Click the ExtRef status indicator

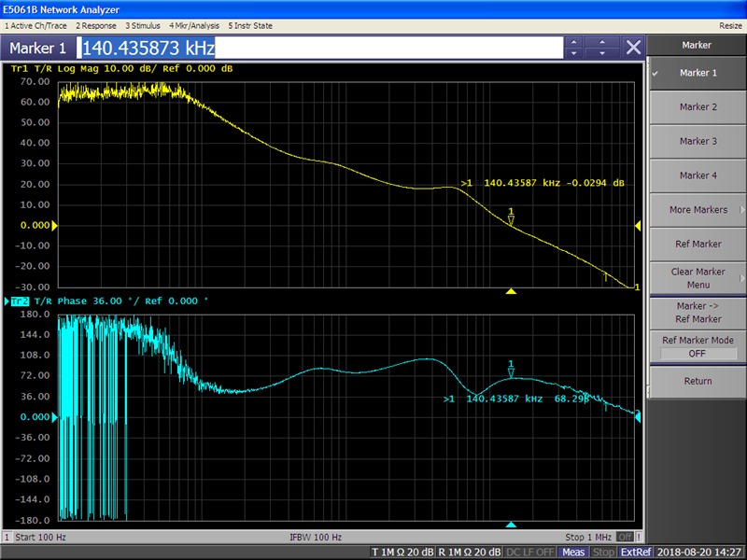(636, 553)
